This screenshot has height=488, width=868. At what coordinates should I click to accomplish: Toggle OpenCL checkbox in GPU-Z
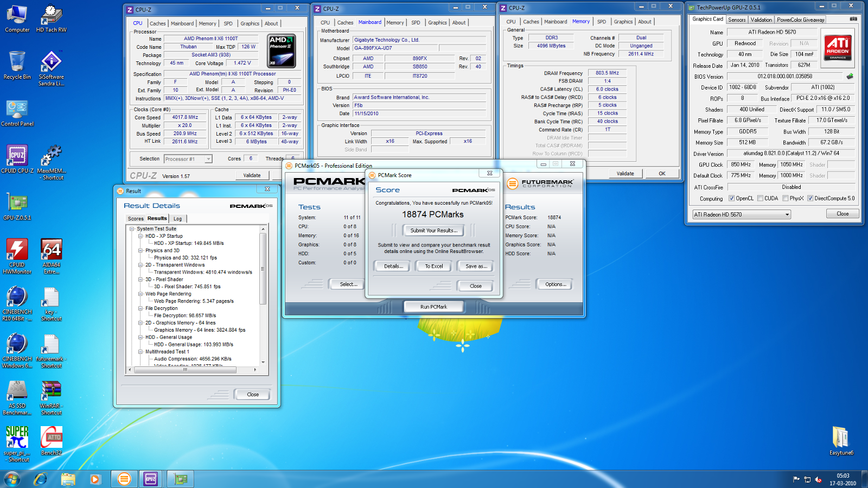tap(731, 199)
